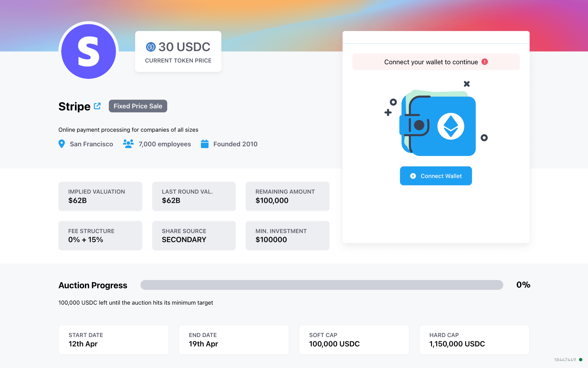Viewport: 588px width, 368px height.
Task: Click the purple Stripe logo avatar
Action: [89, 51]
